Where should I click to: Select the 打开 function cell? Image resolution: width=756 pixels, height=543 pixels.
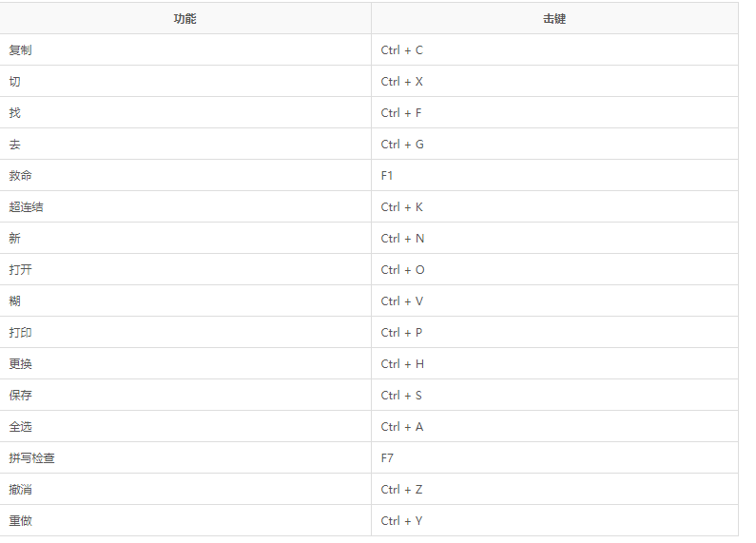(21, 270)
